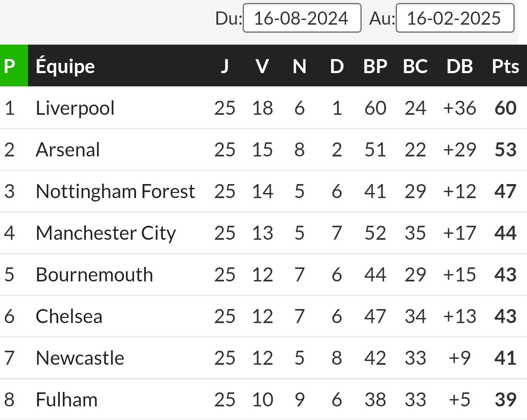Sort by J matches played header
The width and height of the screenshot is (527, 420).
(x=224, y=66)
